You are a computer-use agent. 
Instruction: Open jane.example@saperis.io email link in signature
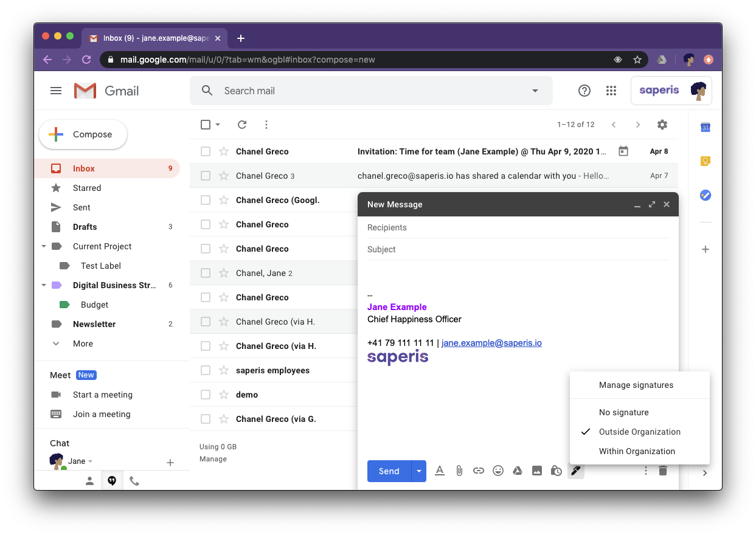click(x=491, y=342)
